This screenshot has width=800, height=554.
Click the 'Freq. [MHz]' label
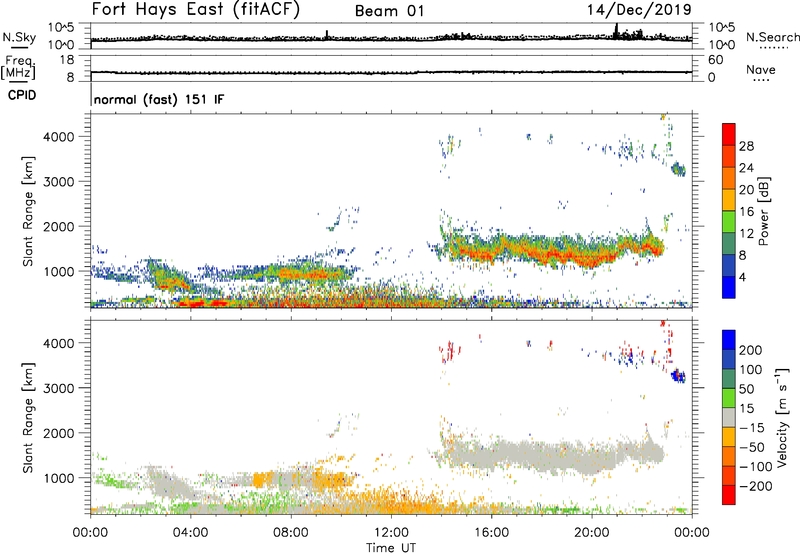(x=18, y=67)
